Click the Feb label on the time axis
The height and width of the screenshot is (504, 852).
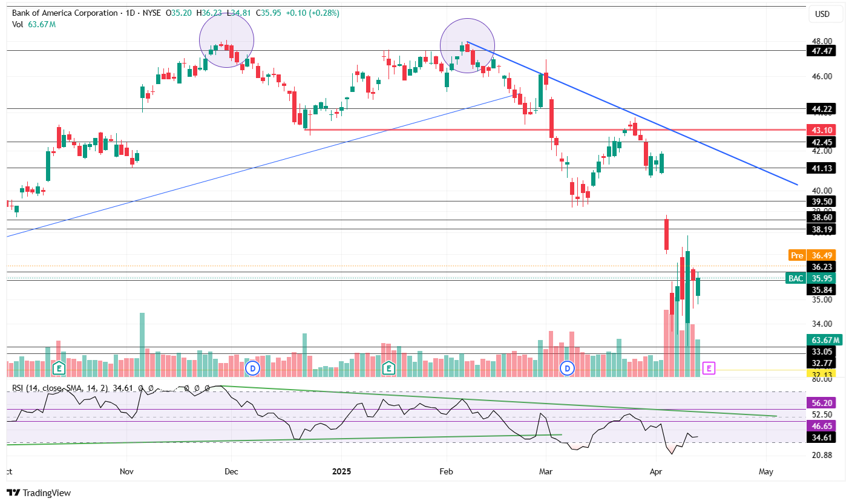tap(446, 470)
